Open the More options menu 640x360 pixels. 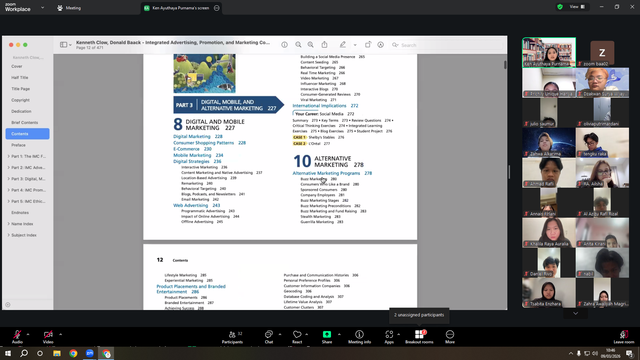coord(450,337)
